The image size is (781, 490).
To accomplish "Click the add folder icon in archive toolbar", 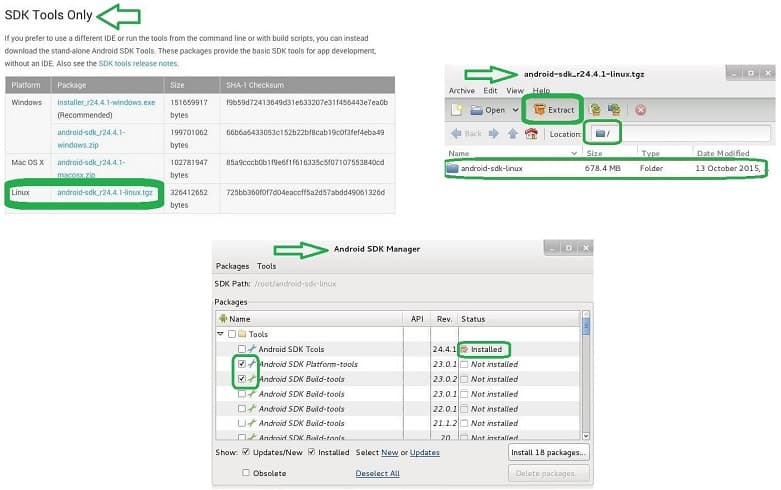I will pyautogui.click(x=614, y=110).
